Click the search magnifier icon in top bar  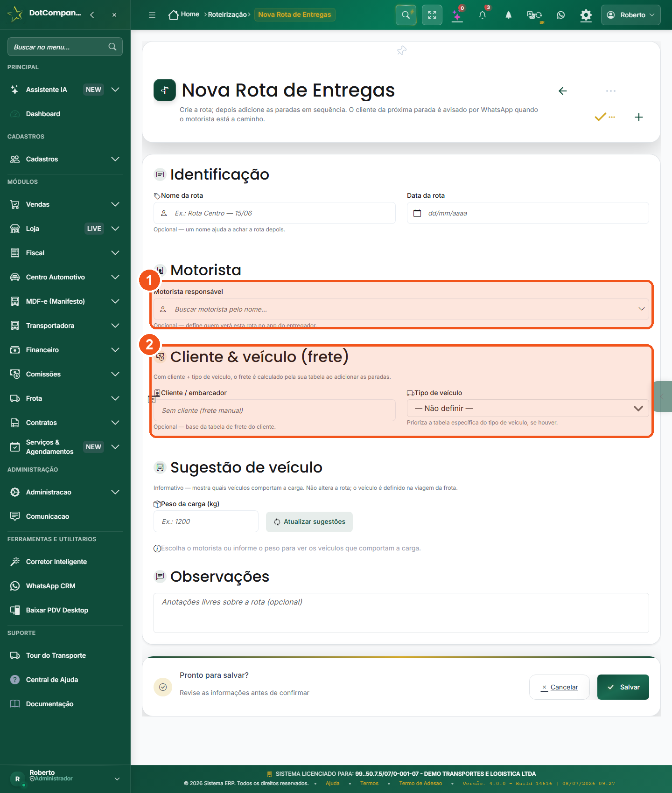click(406, 15)
